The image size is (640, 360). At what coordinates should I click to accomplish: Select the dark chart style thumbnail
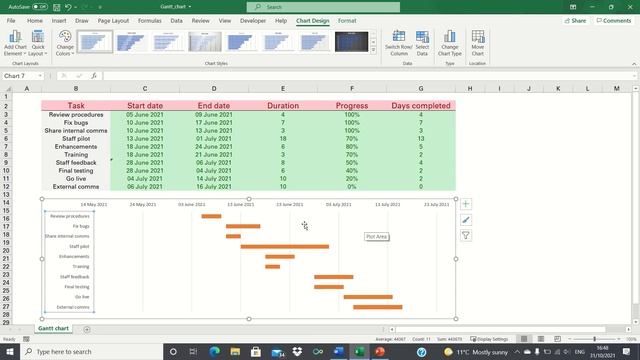351,42
